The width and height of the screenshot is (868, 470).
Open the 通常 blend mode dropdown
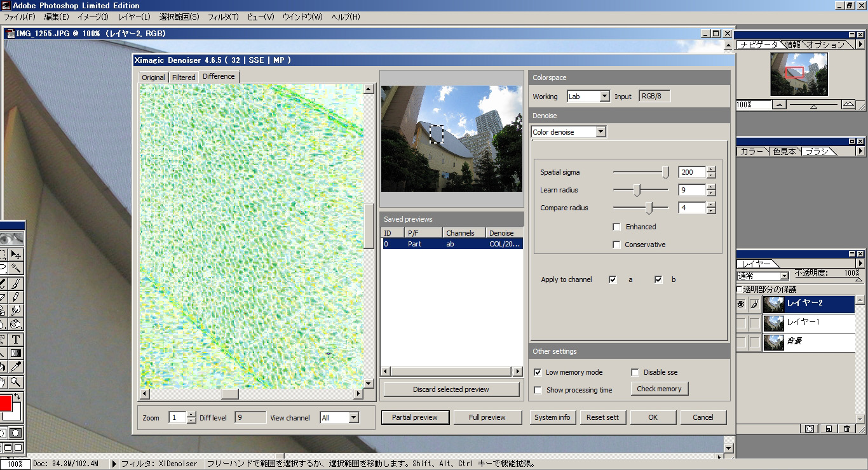(784, 276)
